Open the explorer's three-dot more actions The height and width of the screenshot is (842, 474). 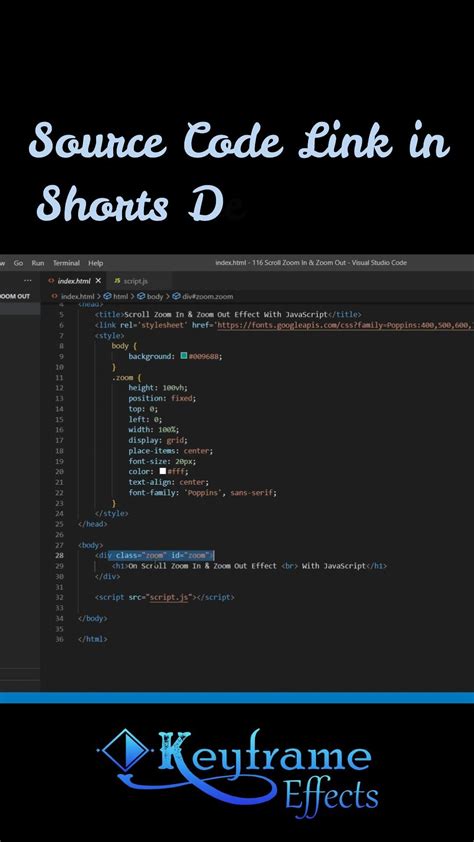(x=28, y=281)
